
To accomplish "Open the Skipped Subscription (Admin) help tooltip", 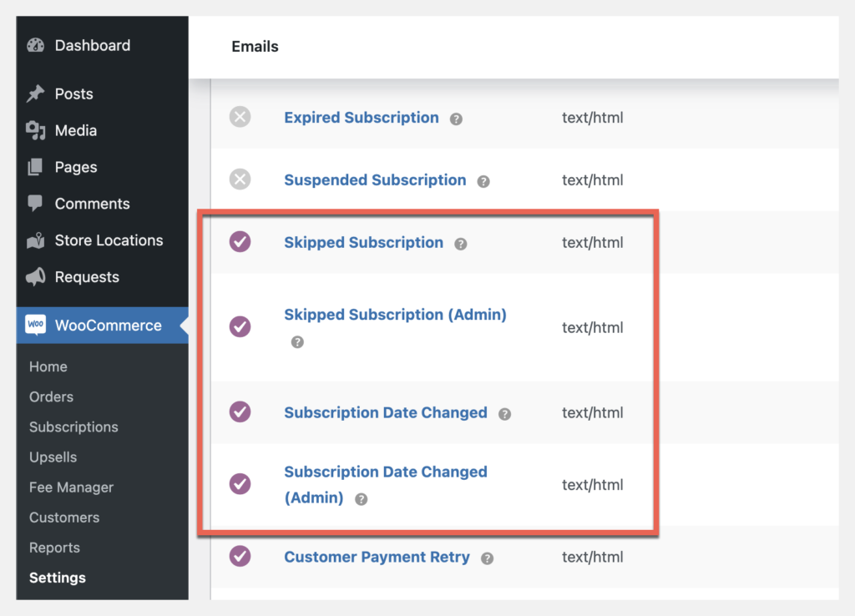I will tap(297, 341).
